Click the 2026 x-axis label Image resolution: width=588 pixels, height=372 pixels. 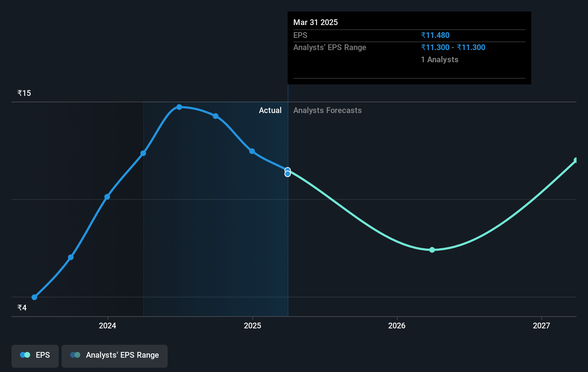coord(397,325)
